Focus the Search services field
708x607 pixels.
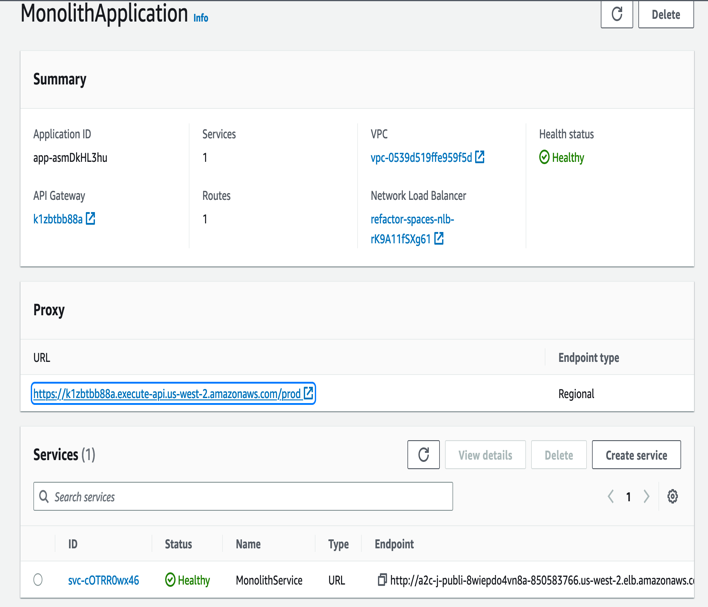pos(243,496)
